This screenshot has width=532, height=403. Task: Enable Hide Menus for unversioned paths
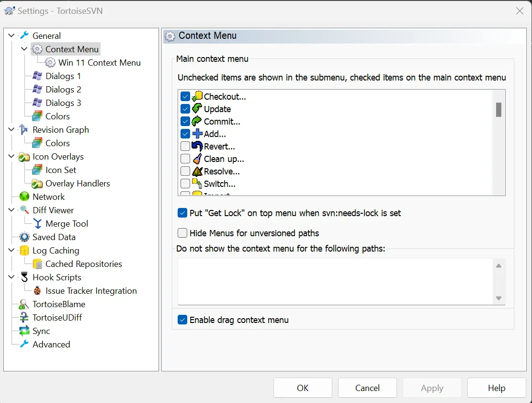click(182, 233)
